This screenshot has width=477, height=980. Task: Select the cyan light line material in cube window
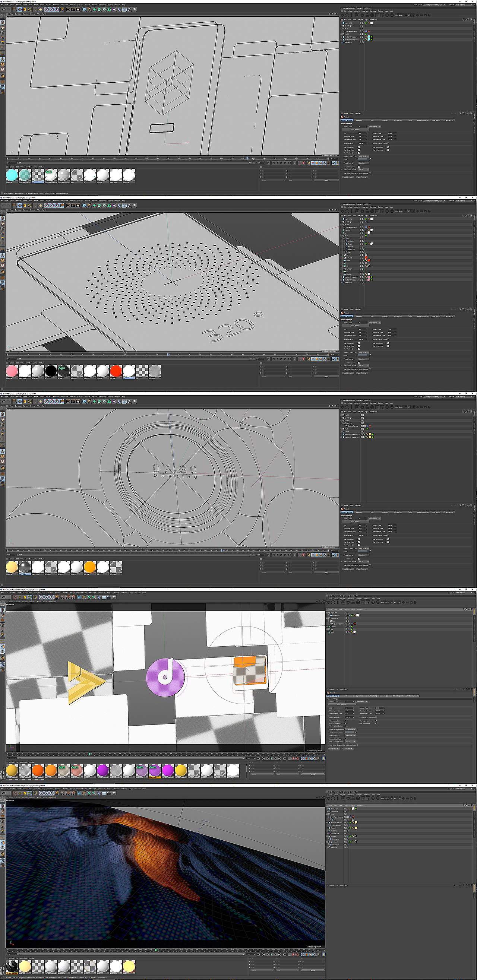click(12, 175)
